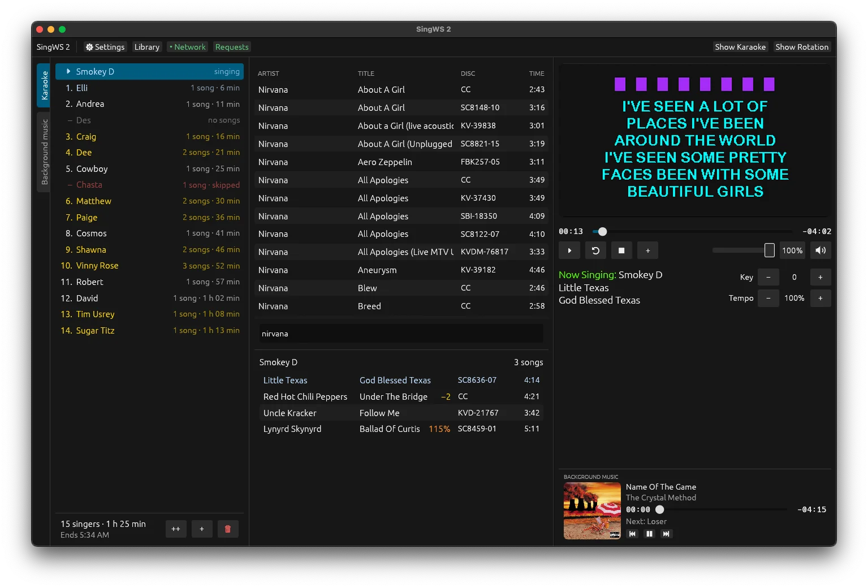Image resolution: width=868 pixels, height=588 pixels.
Task: Select Ballad Of Curtis queue entry
Action: click(x=401, y=429)
